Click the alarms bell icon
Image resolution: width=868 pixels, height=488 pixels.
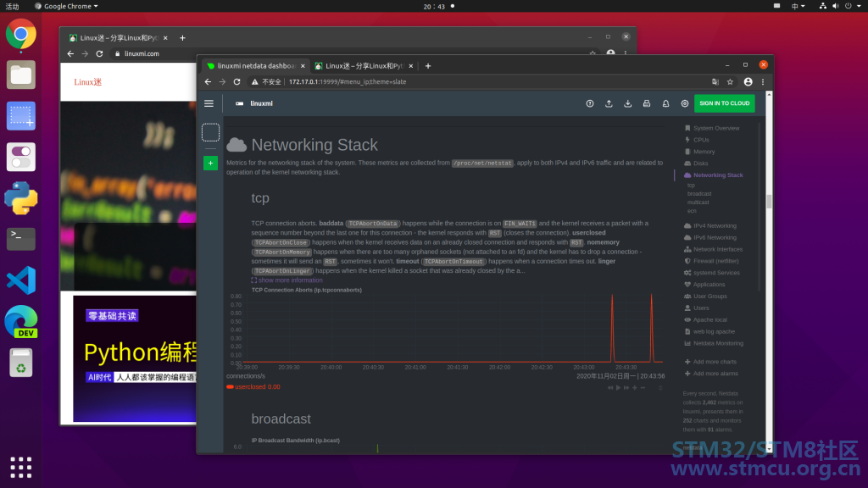click(665, 103)
